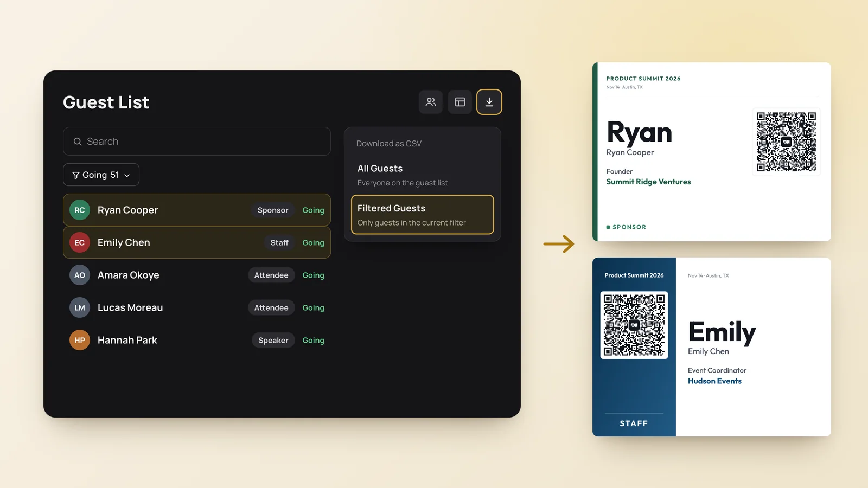This screenshot has height=488, width=868.
Task: Click the table layout icon button
Action: [x=460, y=102]
